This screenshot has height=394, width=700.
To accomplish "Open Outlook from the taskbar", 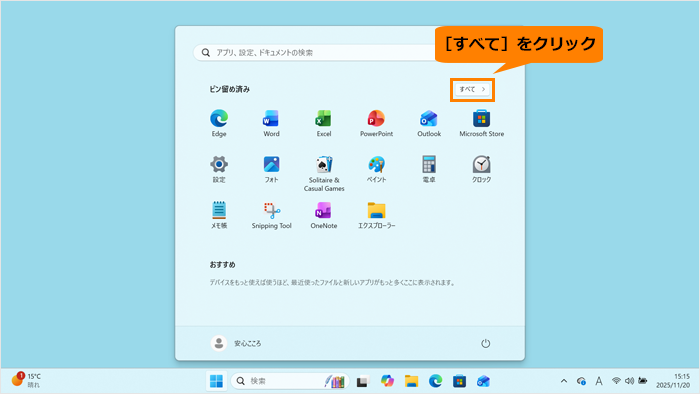I will coord(483,381).
